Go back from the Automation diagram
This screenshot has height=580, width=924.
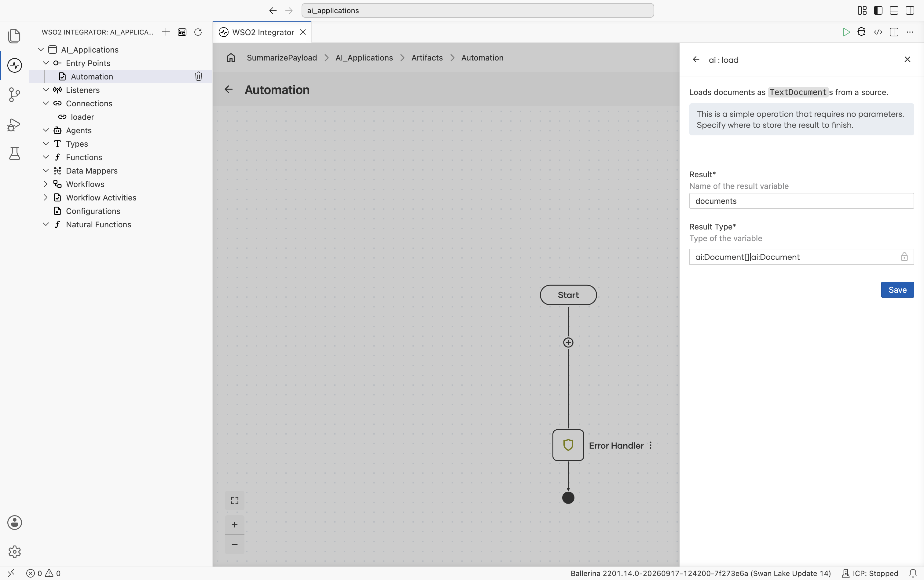coord(229,89)
